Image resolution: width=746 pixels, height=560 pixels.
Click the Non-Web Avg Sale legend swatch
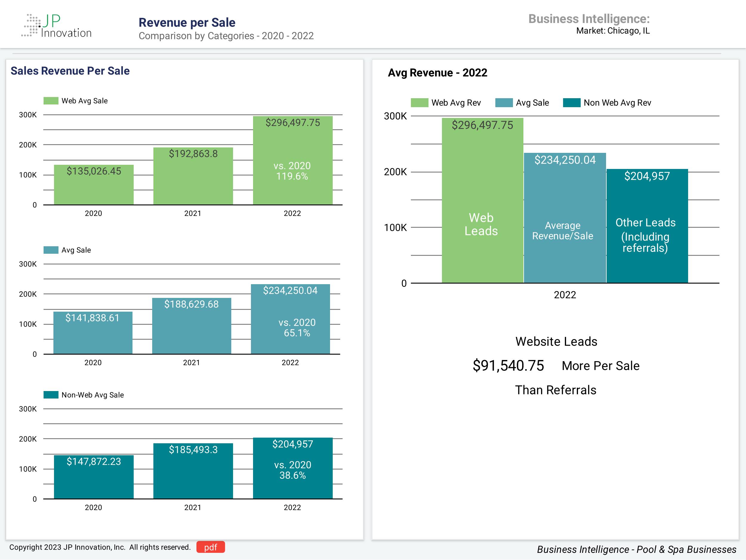(x=51, y=395)
